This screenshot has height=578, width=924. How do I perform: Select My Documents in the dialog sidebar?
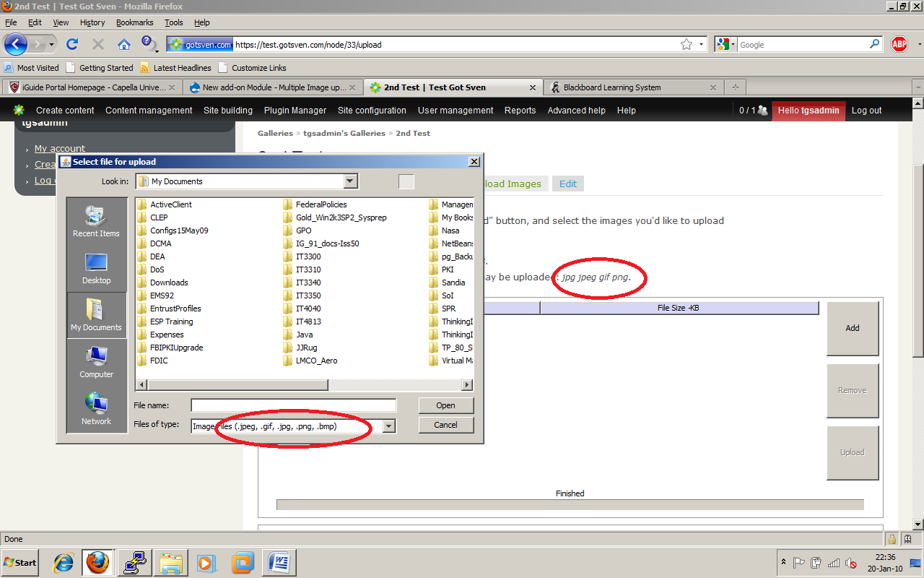(x=96, y=315)
